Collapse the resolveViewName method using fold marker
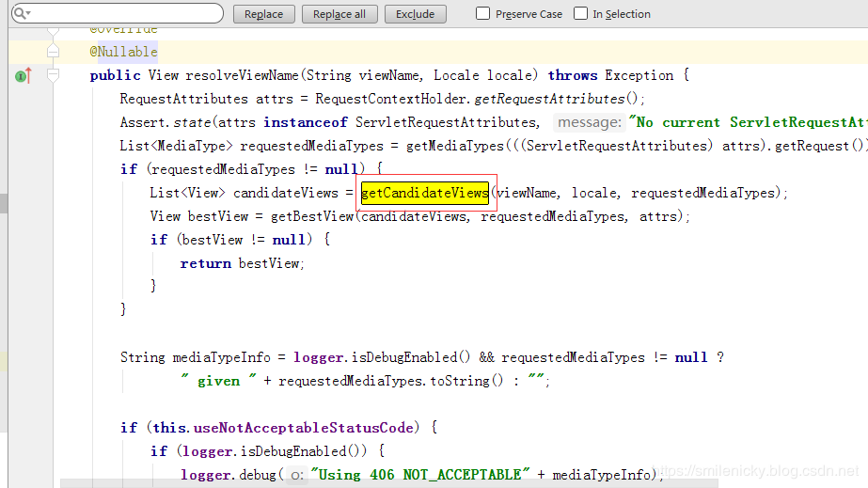The image size is (868, 488). [x=54, y=75]
